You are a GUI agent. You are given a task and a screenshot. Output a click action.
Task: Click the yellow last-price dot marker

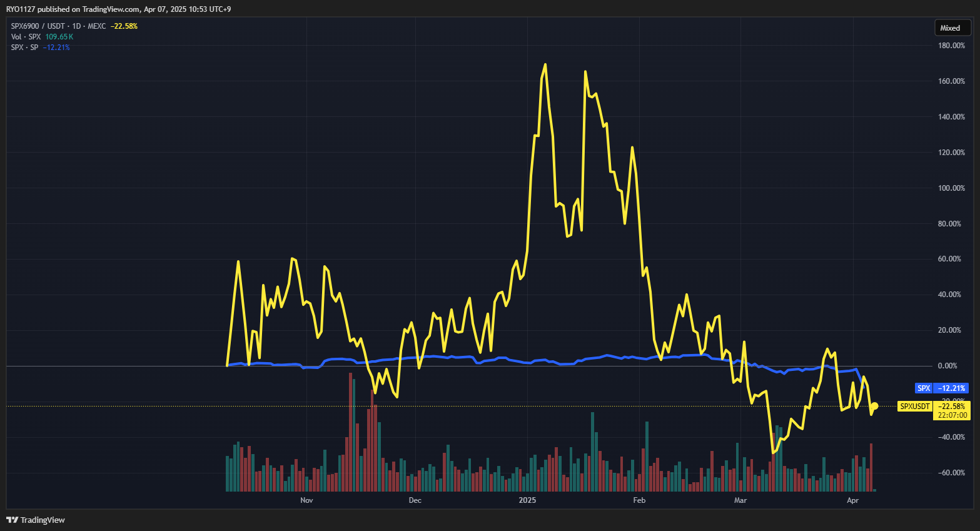point(875,406)
